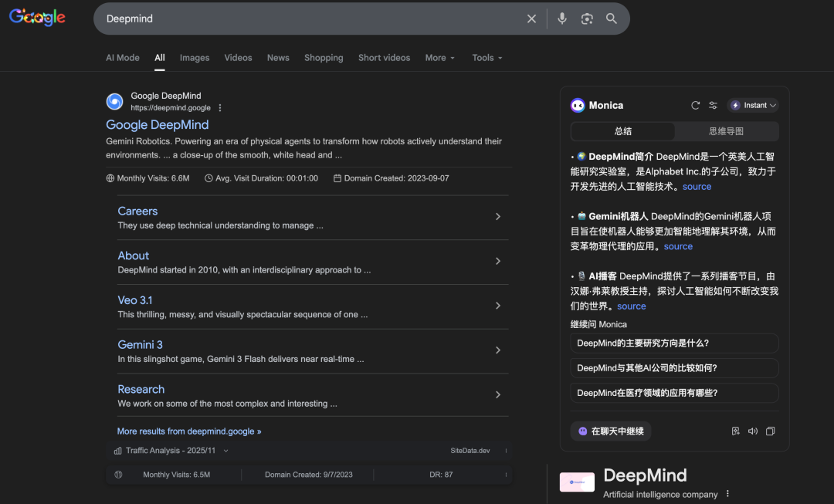Viewport: 834px width, 504px height.
Task: Open source link after Gemini机器人 summary
Action: (678, 247)
